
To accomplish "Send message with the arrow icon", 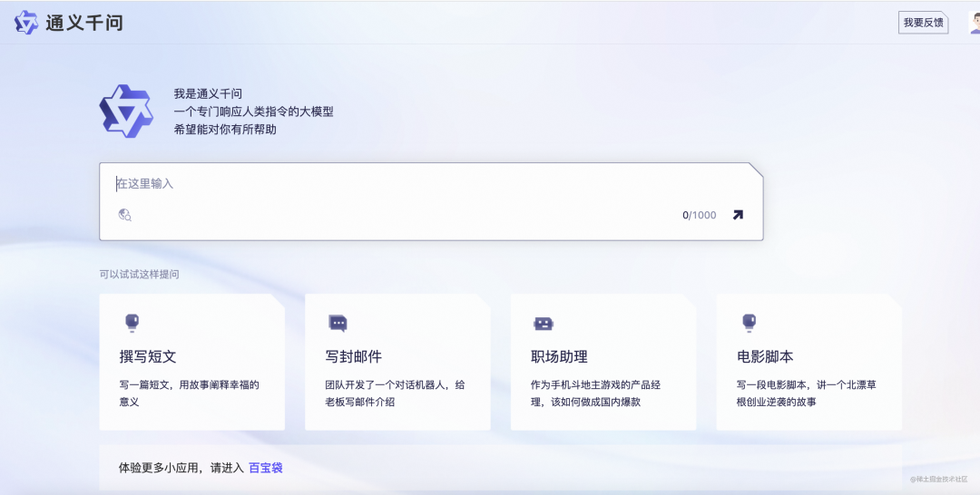I will click(x=738, y=215).
